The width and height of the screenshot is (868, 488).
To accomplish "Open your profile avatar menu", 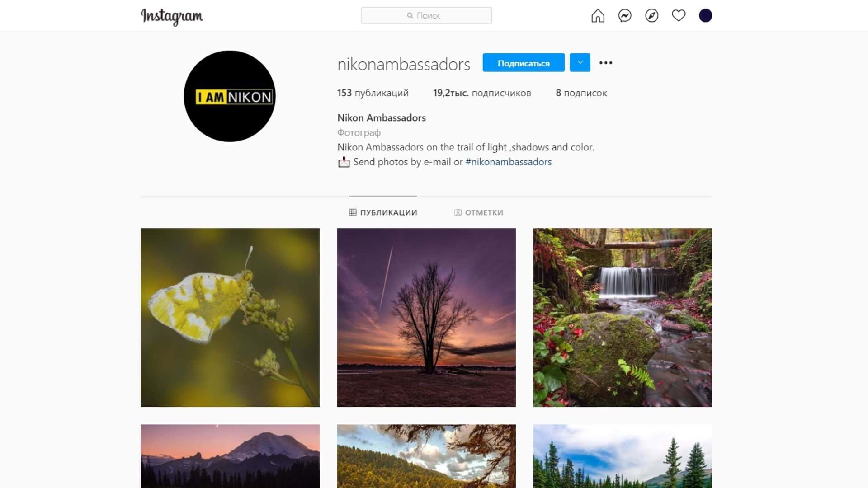I will coord(705,16).
